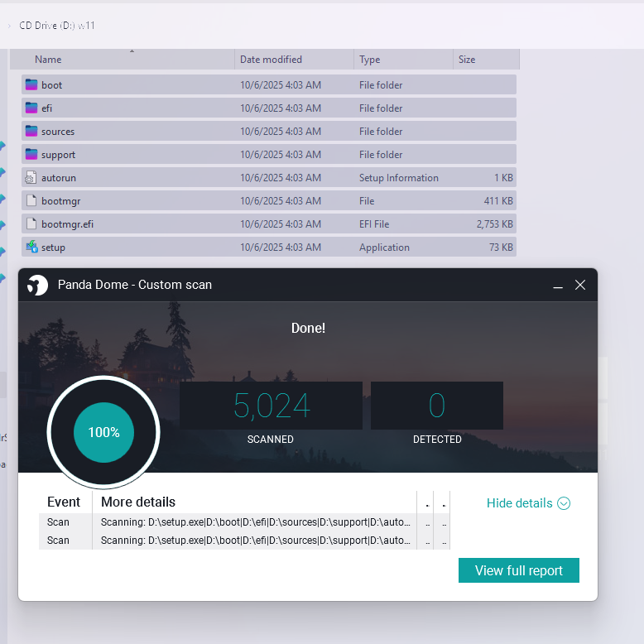The height and width of the screenshot is (644, 644).
Task: Select the efi folder name
Action: [46, 108]
